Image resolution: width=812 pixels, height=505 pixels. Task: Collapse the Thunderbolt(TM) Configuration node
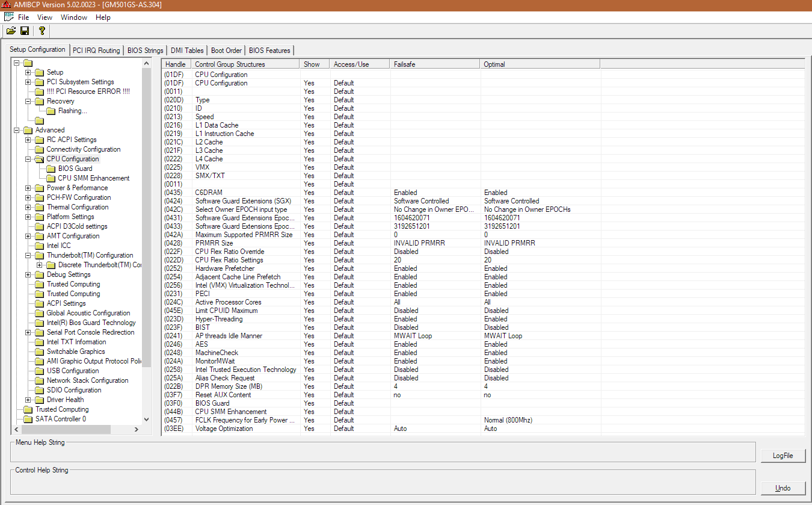click(28, 255)
